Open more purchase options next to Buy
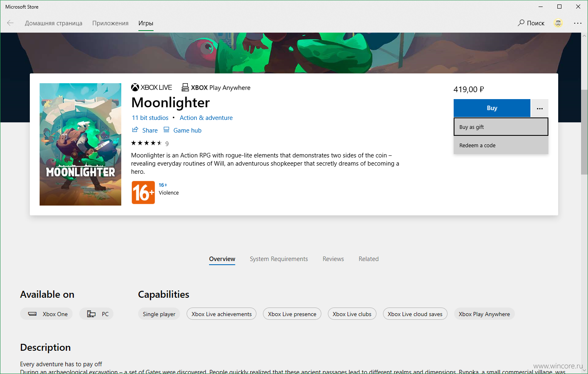 (540, 108)
